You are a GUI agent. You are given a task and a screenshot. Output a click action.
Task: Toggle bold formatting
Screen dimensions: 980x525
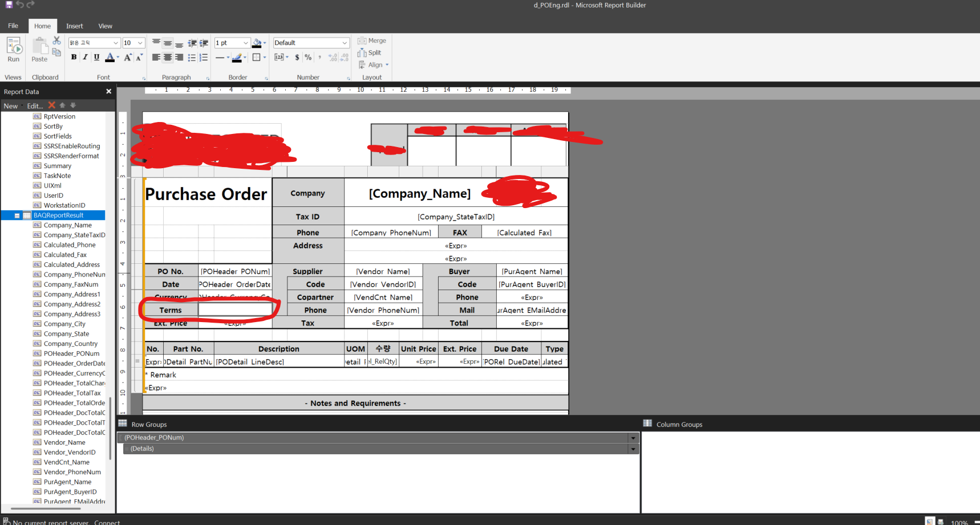[x=74, y=57]
